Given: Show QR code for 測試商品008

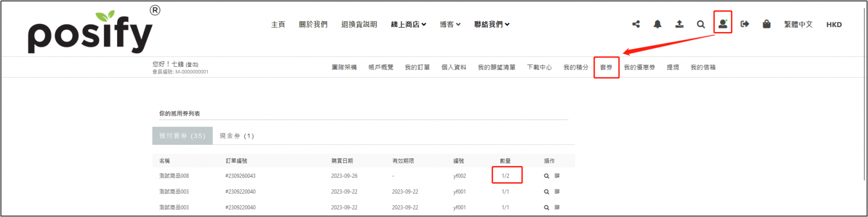Looking at the screenshot, I should [x=557, y=176].
